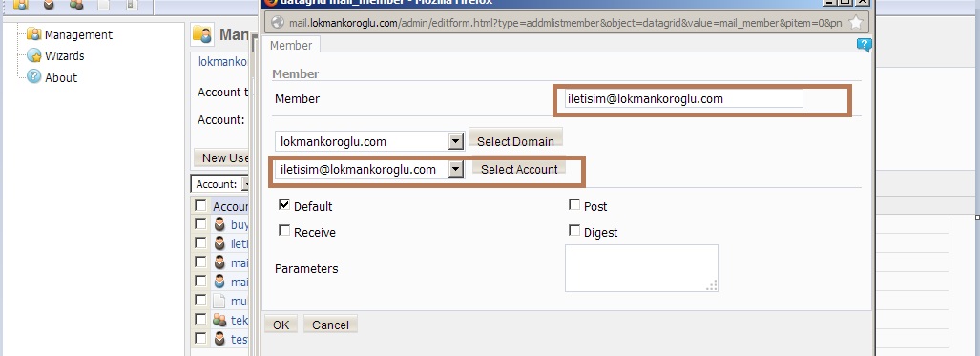
Task: Click the user icon beside 'buy' account
Action: tap(219, 224)
